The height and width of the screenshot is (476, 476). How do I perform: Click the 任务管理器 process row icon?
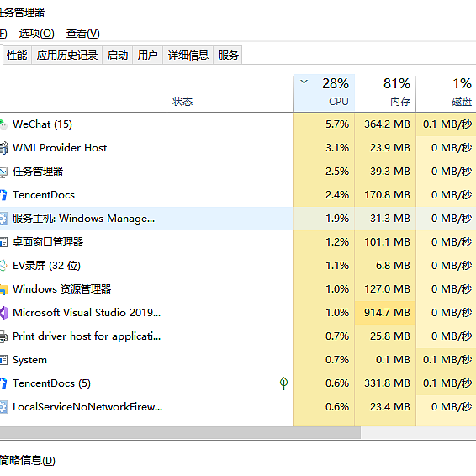(x=3, y=172)
